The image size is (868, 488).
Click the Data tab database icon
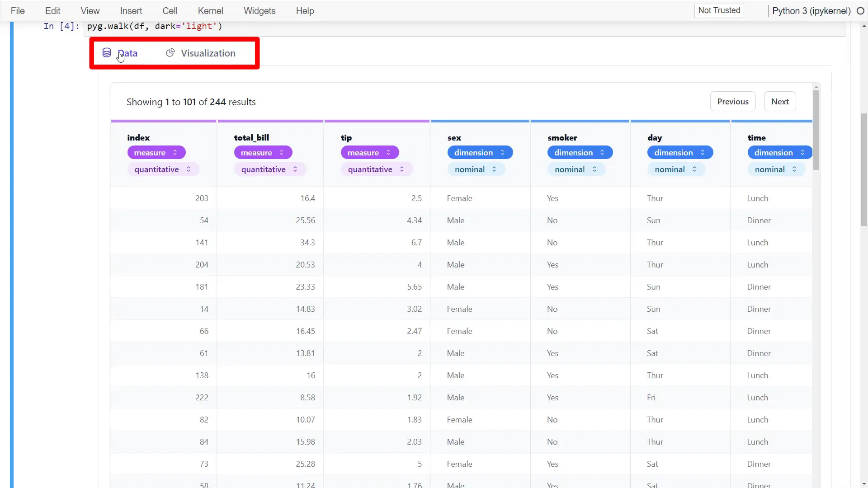point(107,53)
